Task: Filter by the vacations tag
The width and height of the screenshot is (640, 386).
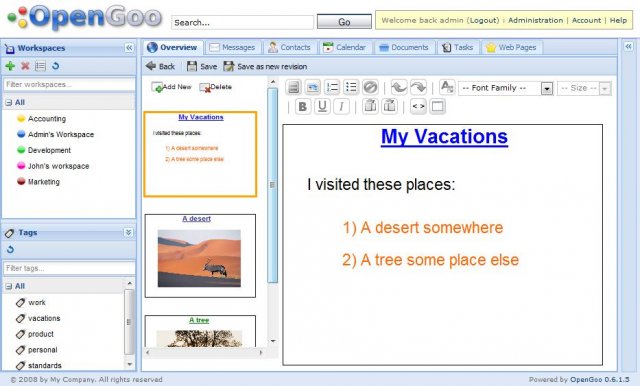Action: pos(38,318)
